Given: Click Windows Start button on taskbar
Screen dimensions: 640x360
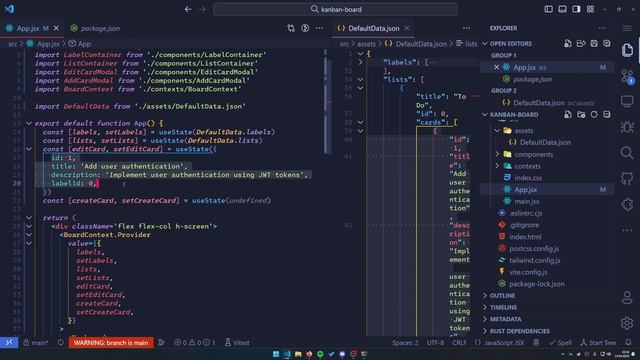Looking at the screenshot, I should (x=276, y=354).
